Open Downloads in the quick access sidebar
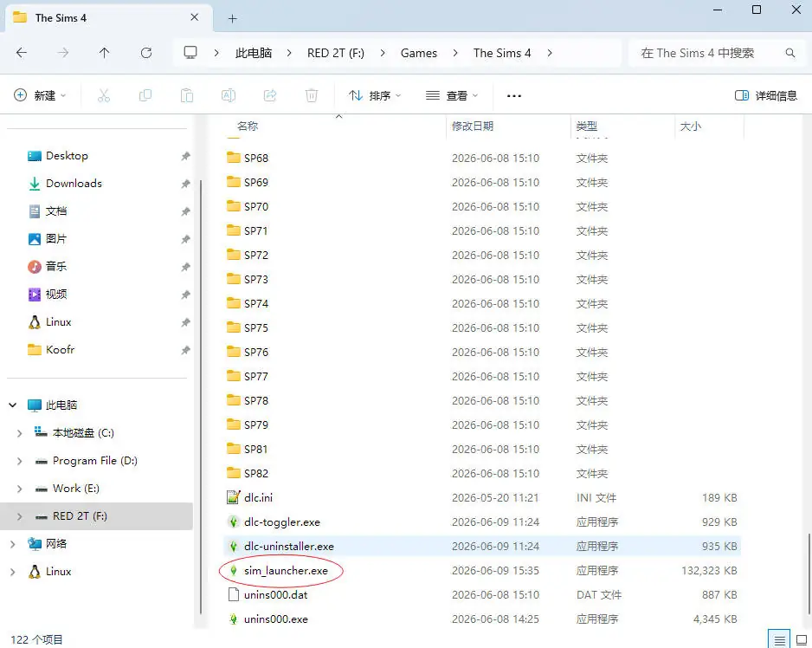 [x=74, y=184]
